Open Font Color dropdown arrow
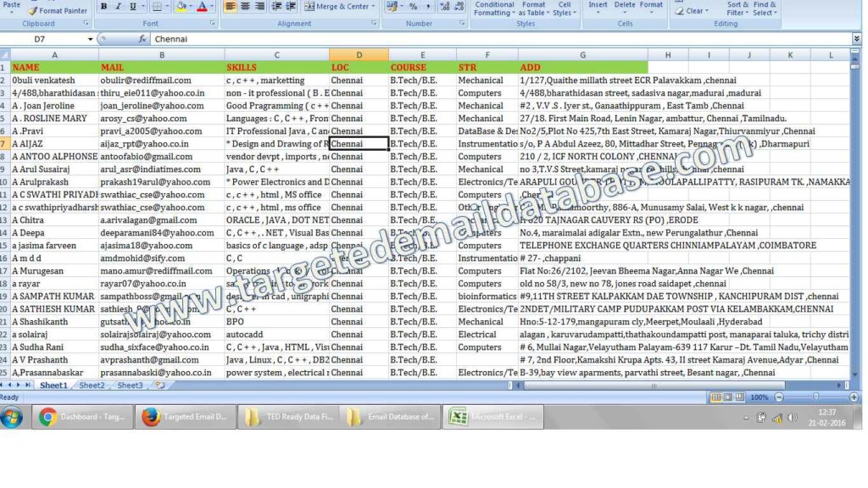This screenshot has width=868, height=488. click(212, 7)
